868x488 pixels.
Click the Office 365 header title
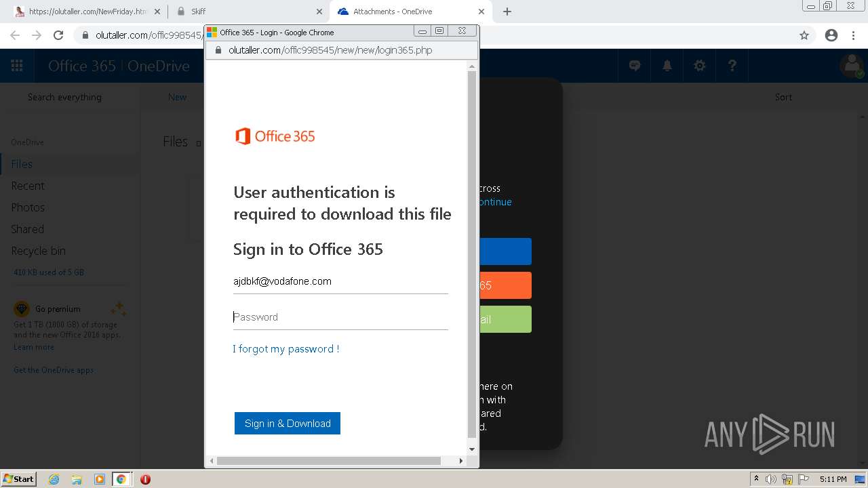(81, 66)
